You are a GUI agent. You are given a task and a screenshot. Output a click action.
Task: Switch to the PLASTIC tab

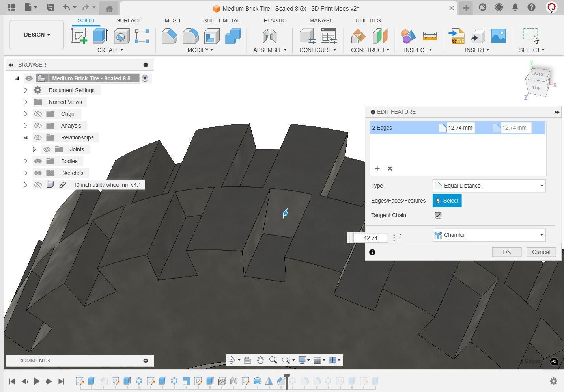point(275,20)
